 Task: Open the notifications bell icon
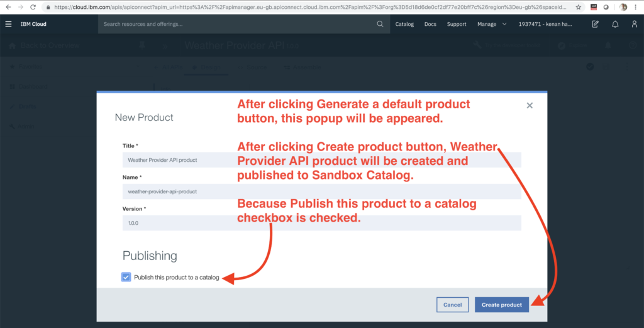615,25
